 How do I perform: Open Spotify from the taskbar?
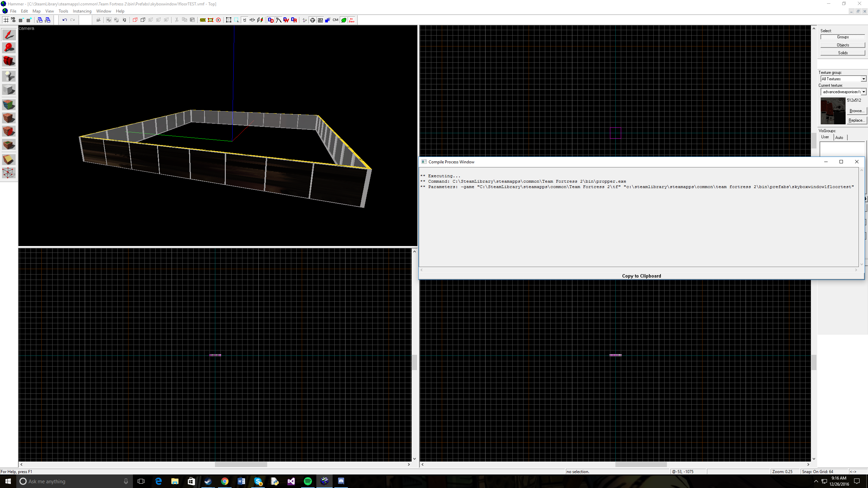point(308,481)
